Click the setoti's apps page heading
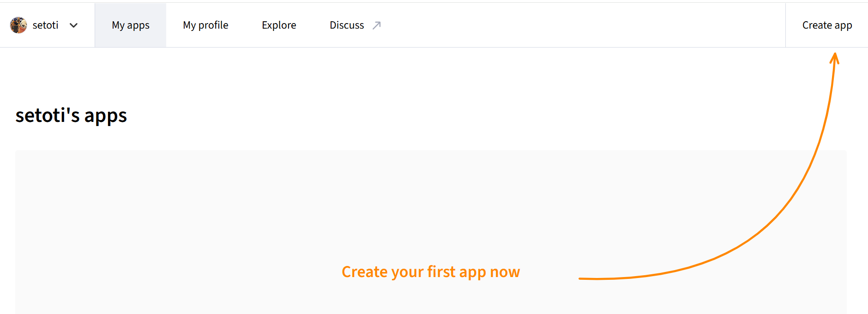Image resolution: width=868 pixels, height=314 pixels. [x=71, y=115]
